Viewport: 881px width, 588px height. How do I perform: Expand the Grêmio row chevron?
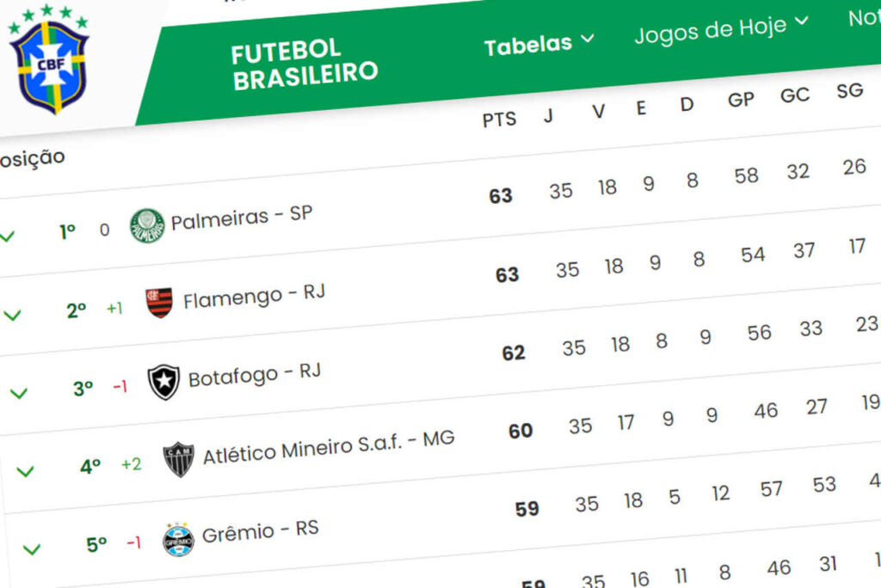32,548
